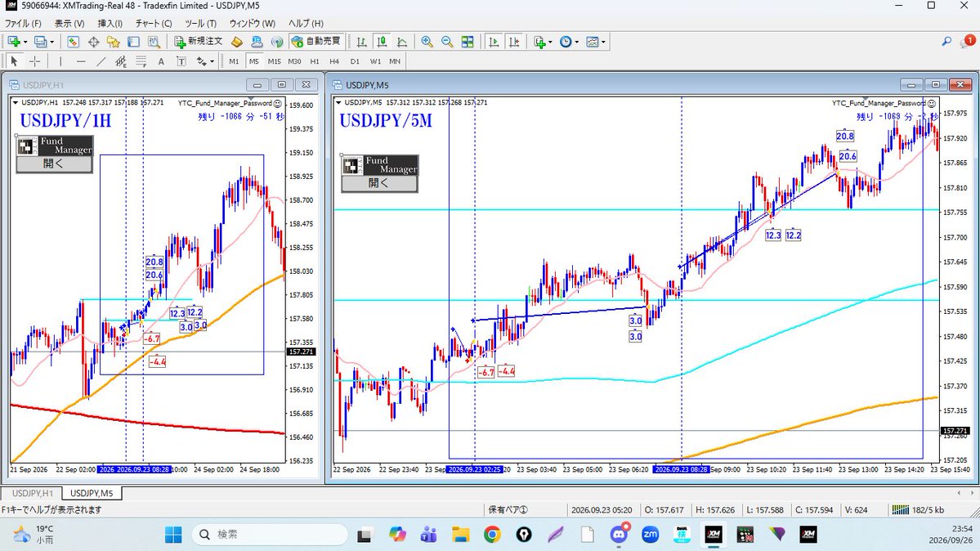Viewport: 980px width, 551px height.
Task: Toggle the 自動売買 auto trading button
Action: (x=316, y=42)
